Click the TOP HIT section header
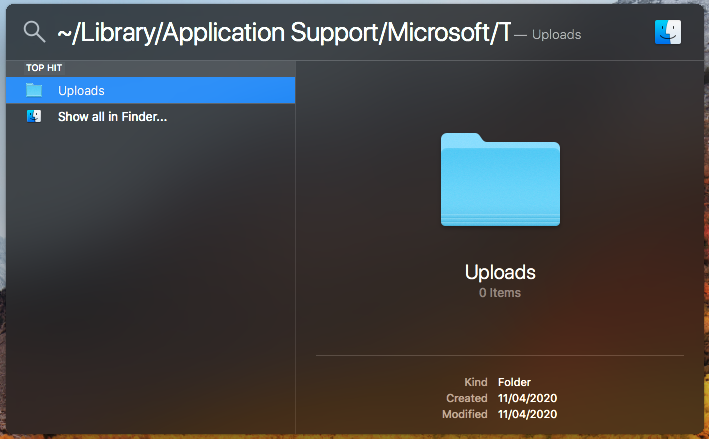This screenshot has width=709, height=439. [46, 68]
